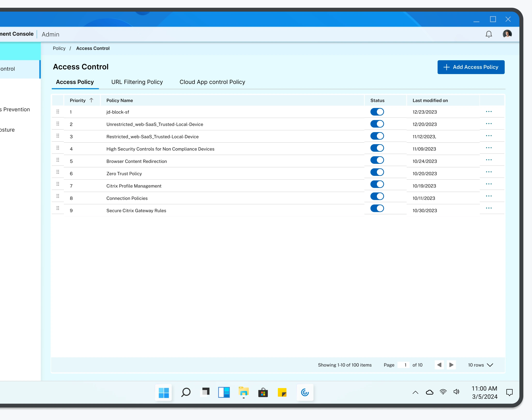Open more options for jd-block-sf
Screen dimensions: 532x420
click(x=489, y=112)
